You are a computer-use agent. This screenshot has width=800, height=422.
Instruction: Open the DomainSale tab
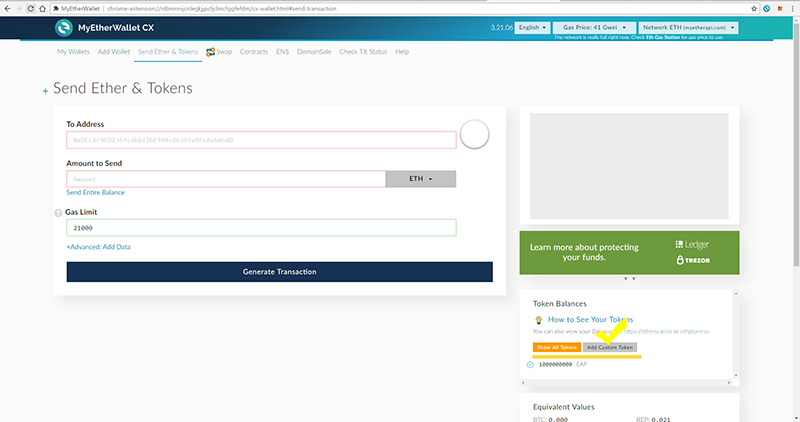(x=314, y=52)
